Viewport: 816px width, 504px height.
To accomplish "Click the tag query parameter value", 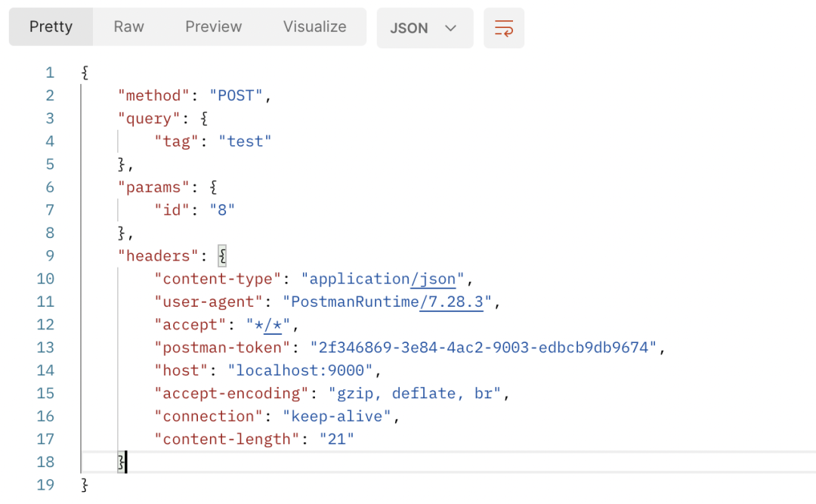I will point(245,141).
